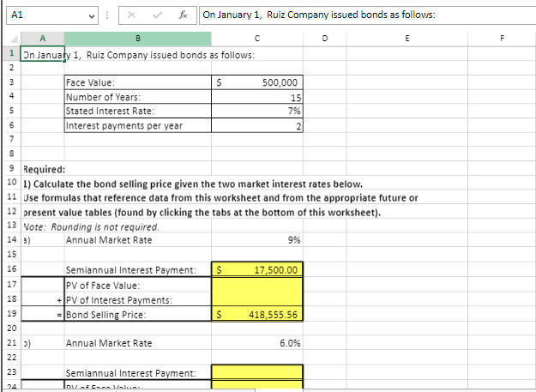Select the yellow 418,555.56 cell
The height and width of the screenshot is (392, 536).
click(x=257, y=314)
